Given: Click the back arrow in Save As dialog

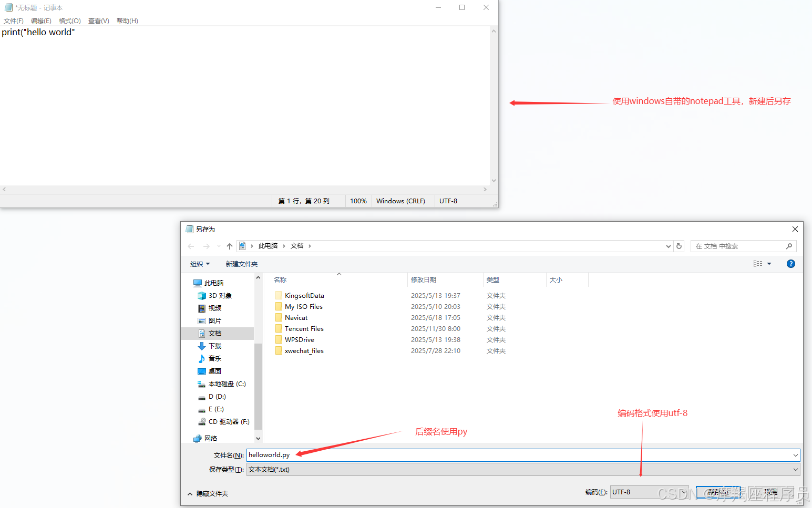Looking at the screenshot, I should coord(191,246).
